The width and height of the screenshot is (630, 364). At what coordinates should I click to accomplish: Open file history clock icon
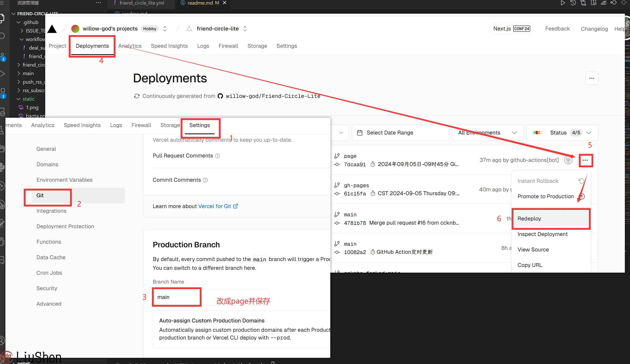coord(573,3)
